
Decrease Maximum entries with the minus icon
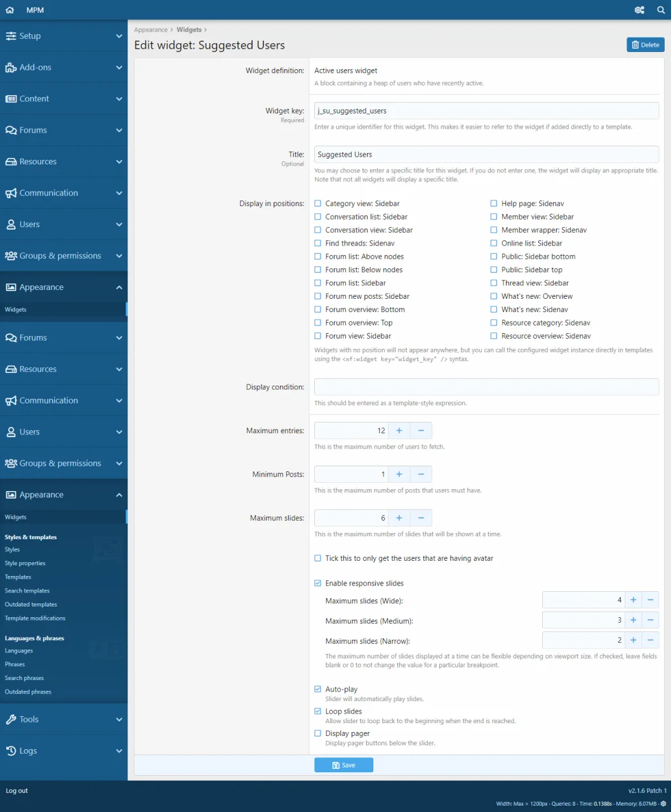tap(421, 431)
